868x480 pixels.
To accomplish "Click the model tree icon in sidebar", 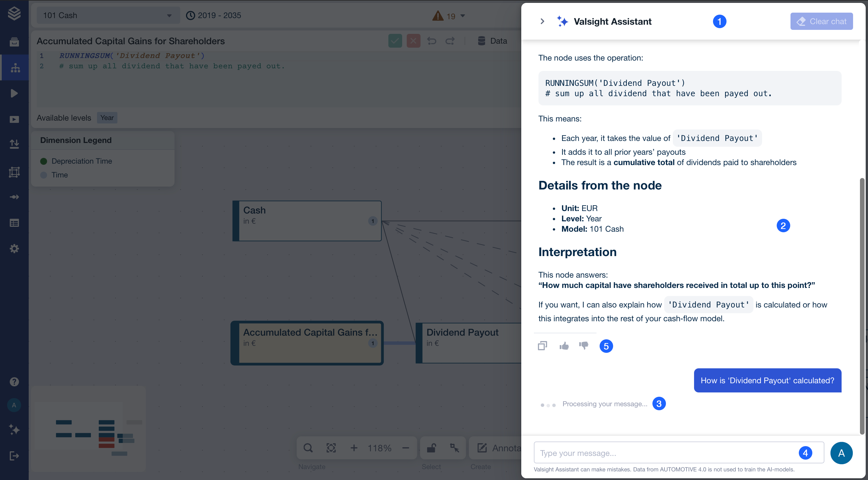I will tap(15, 68).
